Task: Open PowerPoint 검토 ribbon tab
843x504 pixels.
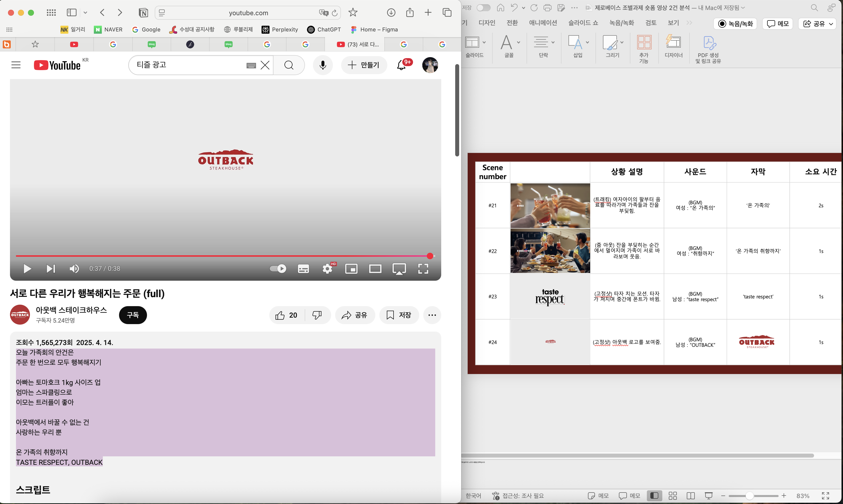Action: pyautogui.click(x=650, y=23)
